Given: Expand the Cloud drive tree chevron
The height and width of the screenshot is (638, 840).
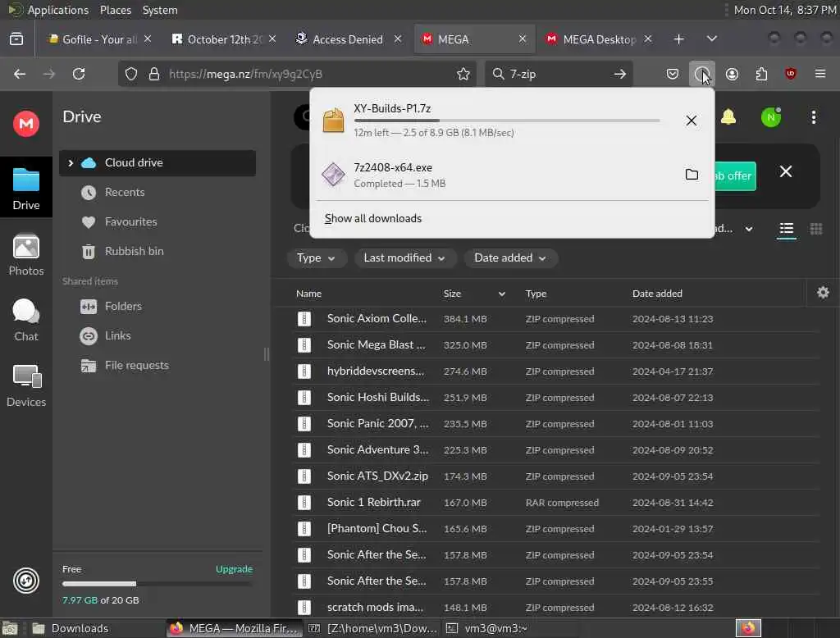Looking at the screenshot, I should click(71, 163).
